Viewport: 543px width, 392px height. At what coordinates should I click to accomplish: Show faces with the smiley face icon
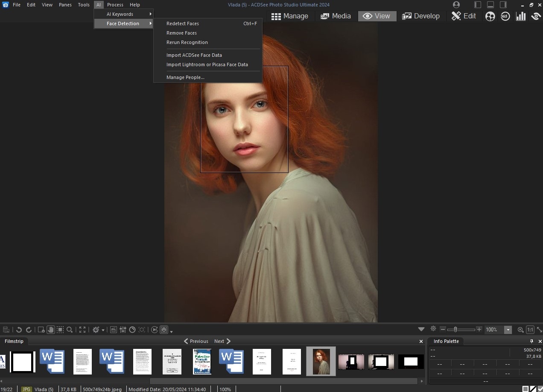tap(164, 330)
